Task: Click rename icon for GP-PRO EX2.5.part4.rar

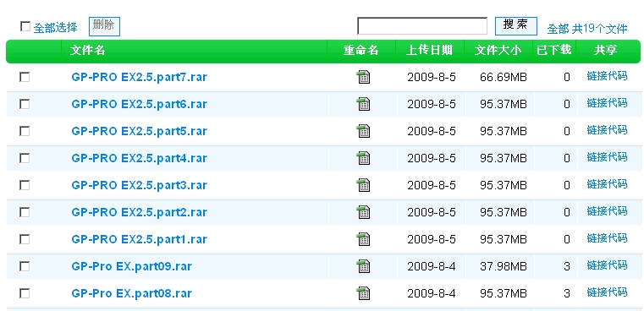Action: pyautogui.click(x=363, y=158)
